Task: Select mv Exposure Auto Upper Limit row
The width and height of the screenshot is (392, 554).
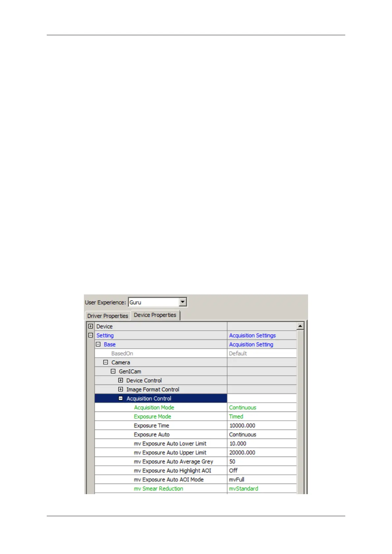Action: 196,452
